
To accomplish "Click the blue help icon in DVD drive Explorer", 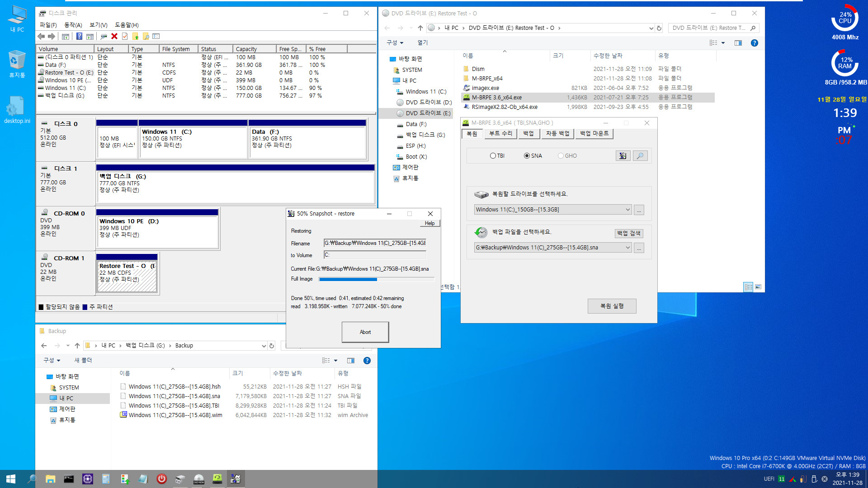I will [x=754, y=43].
